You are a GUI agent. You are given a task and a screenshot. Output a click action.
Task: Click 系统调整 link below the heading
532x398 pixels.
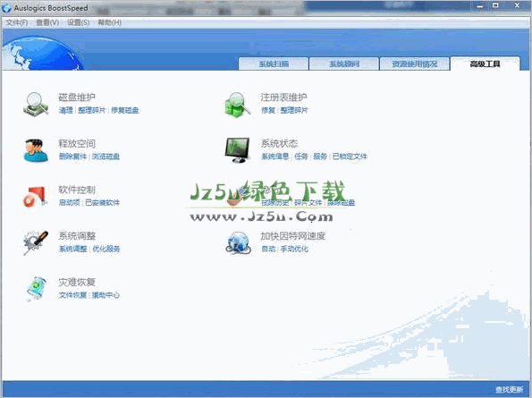coord(73,249)
